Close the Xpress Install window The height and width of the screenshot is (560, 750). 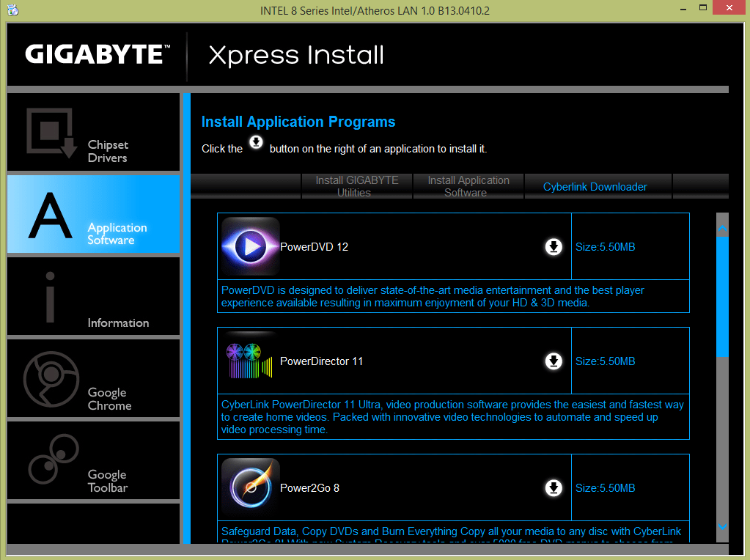729,7
